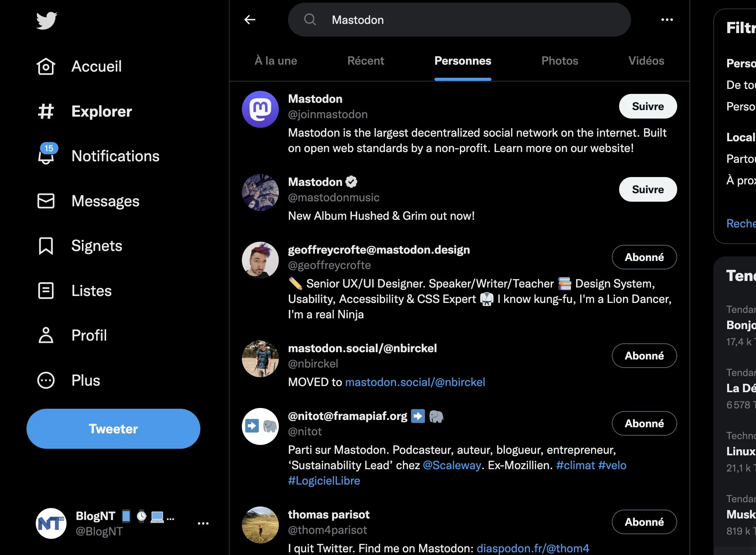Open search options three-dot menu
The image size is (756, 555).
click(667, 20)
